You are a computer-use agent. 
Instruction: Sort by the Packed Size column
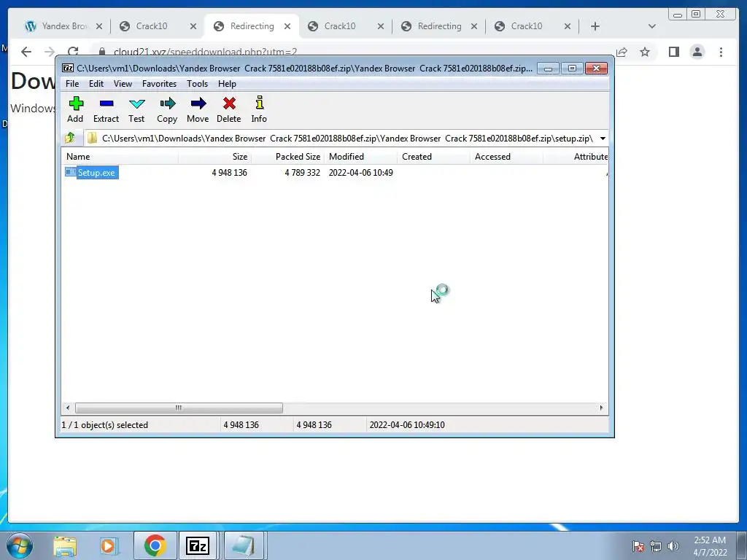click(x=287, y=157)
